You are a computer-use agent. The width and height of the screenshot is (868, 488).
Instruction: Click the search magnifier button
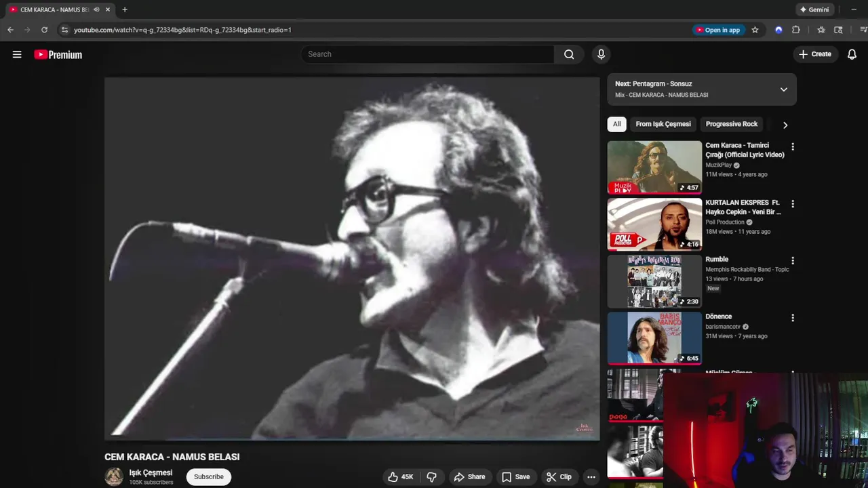[569, 54]
